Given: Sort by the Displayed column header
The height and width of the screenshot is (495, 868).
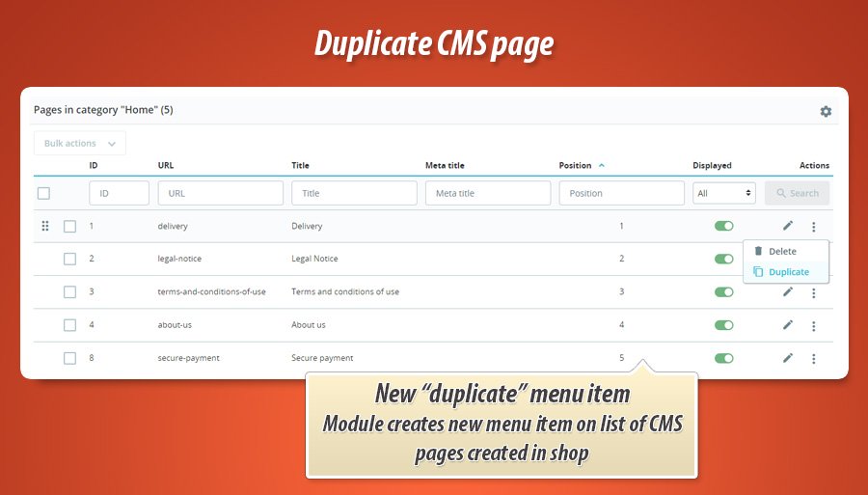Looking at the screenshot, I should click(x=712, y=165).
